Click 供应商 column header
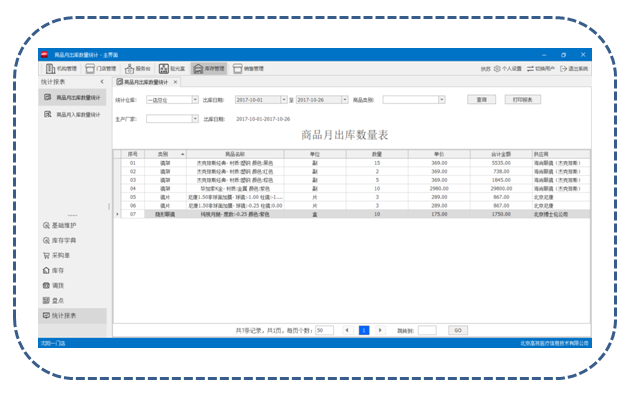The image size is (631, 395). click(561, 154)
